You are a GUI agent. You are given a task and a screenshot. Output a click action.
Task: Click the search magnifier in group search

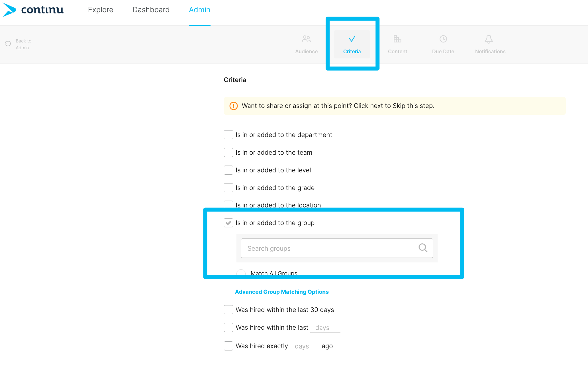point(423,248)
